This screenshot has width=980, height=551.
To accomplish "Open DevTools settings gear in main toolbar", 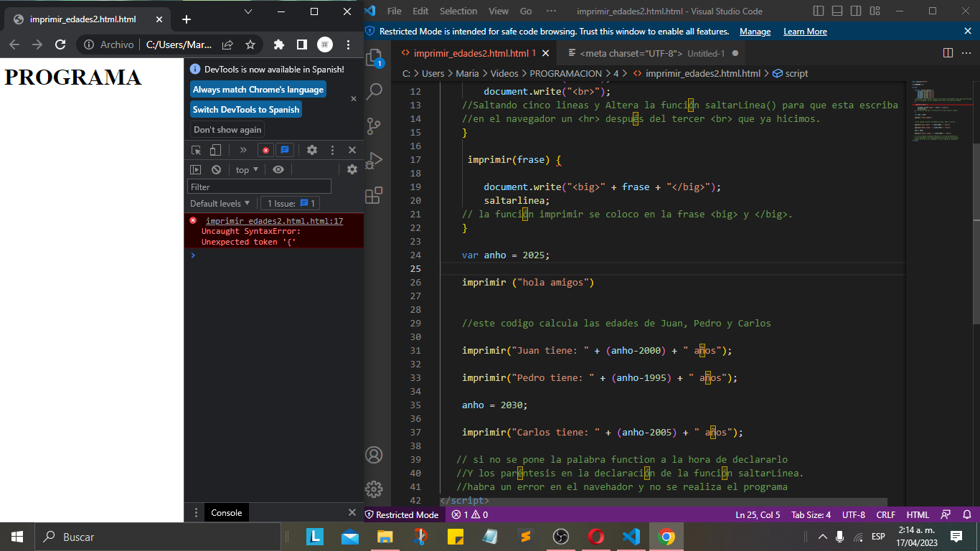I will pos(312,150).
